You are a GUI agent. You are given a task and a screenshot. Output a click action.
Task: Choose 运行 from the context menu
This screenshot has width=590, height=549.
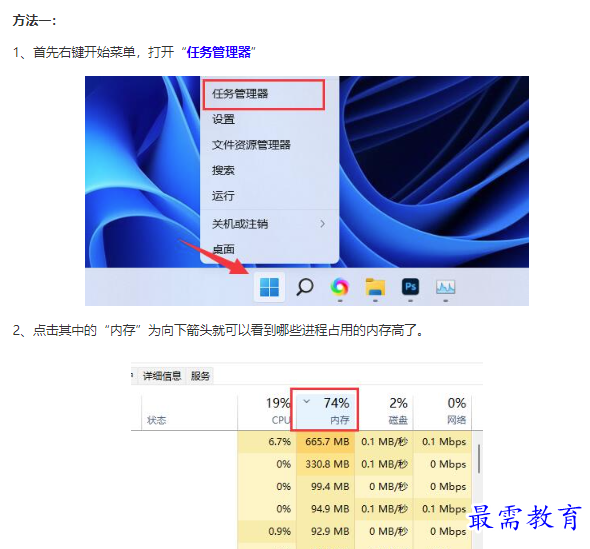pos(223,196)
